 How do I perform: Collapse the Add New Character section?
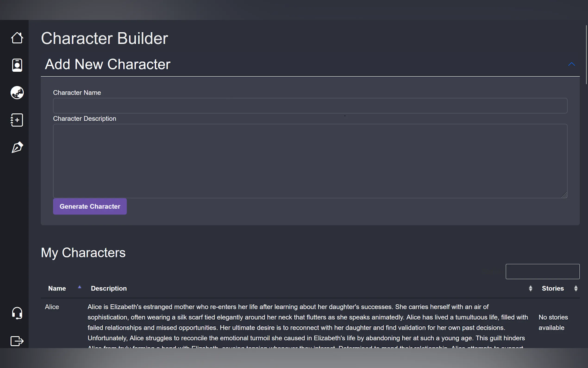[x=572, y=64]
